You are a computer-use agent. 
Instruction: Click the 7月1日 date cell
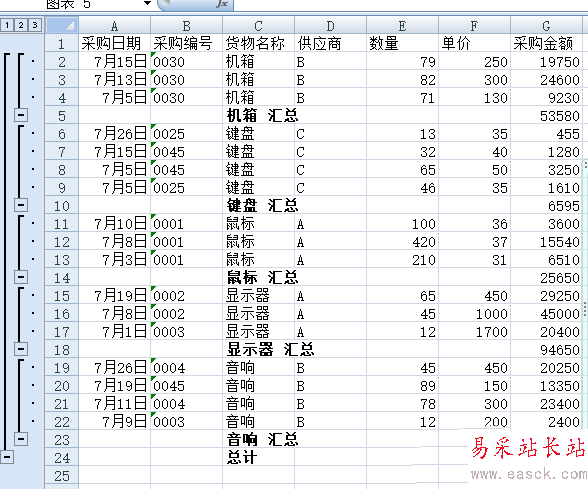click(114, 332)
